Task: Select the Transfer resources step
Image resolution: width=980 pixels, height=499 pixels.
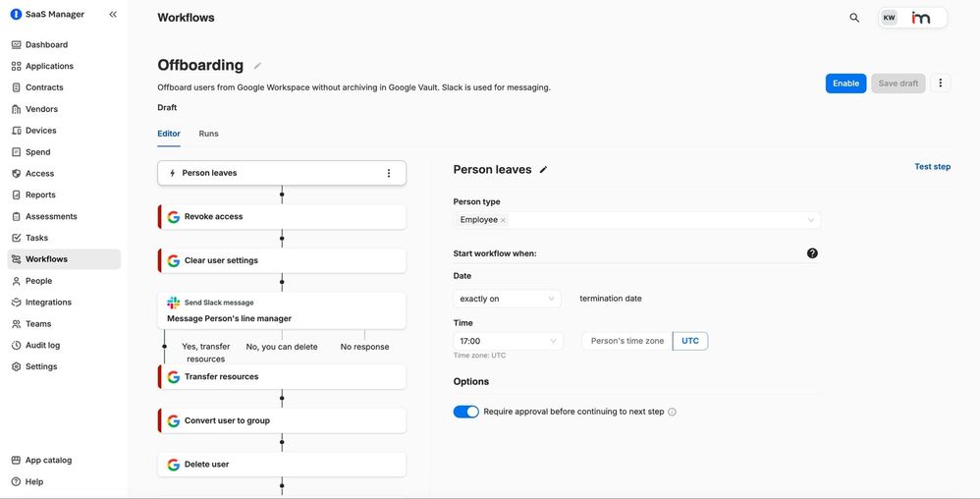Action: 282,377
